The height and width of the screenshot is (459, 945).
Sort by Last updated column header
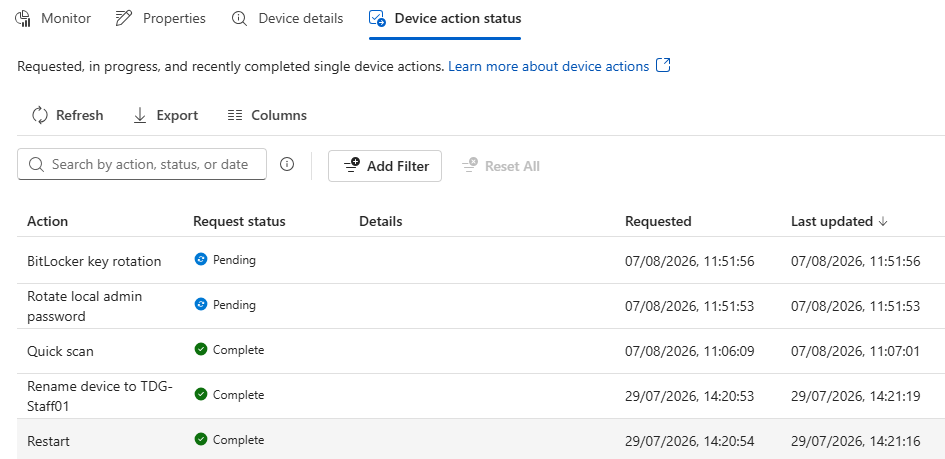click(x=832, y=221)
